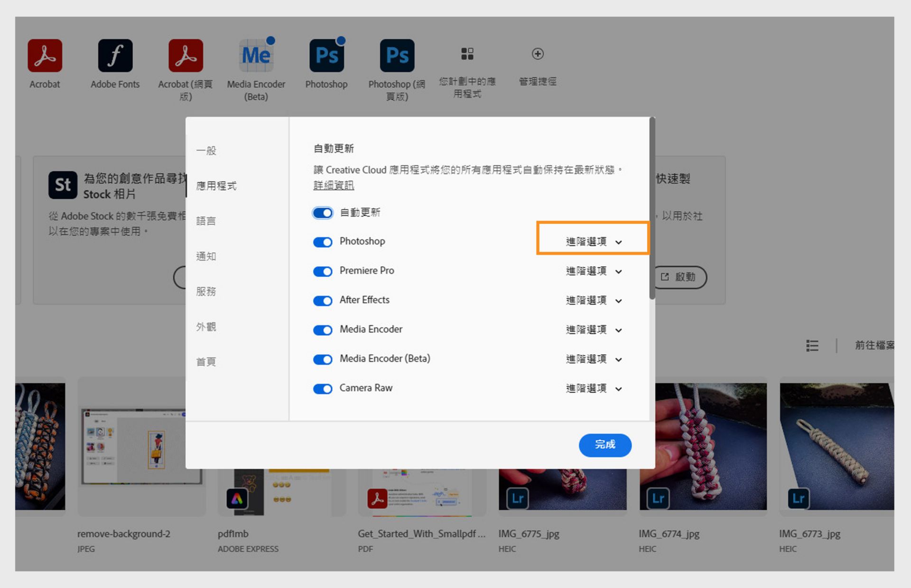Image resolution: width=911 pixels, height=588 pixels.
Task: Open the Adobe Fonts icon
Action: coord(115,56)
